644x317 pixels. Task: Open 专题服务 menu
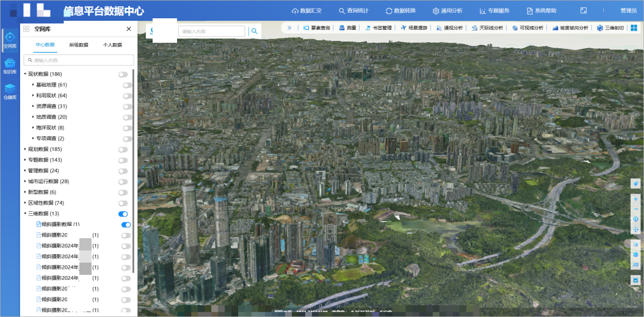click(x=494, y=11)
